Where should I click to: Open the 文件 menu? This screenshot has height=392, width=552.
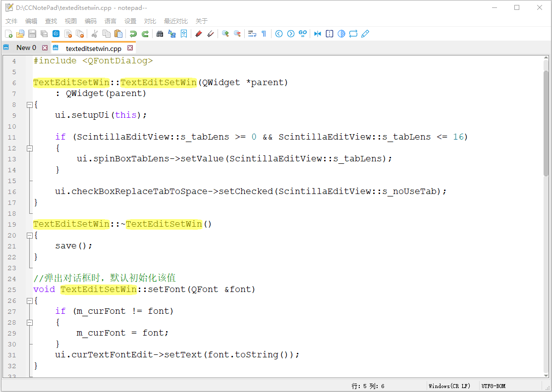point(11,21)
